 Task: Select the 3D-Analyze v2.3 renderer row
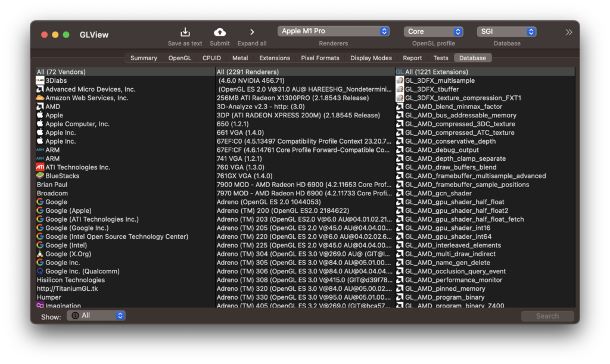tap(304, 107)
